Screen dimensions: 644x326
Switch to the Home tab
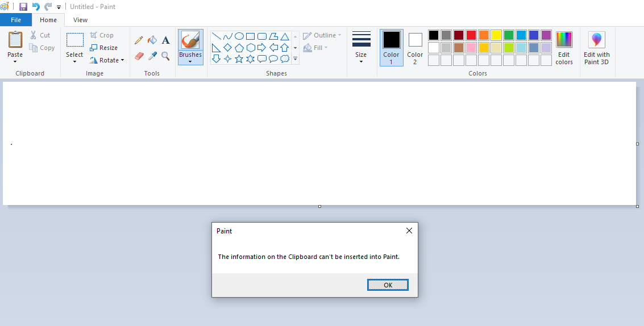point(48,20)
